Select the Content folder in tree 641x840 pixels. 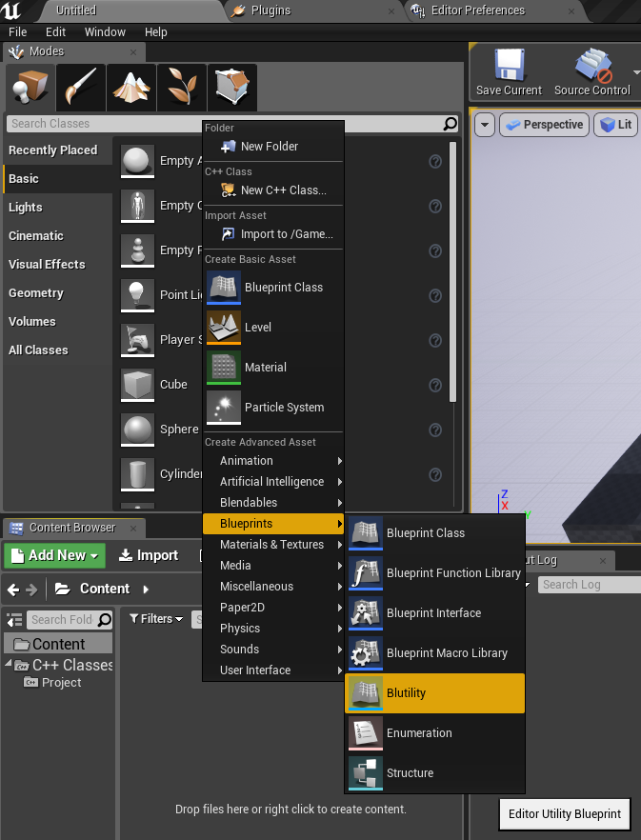tap(58, 644)
